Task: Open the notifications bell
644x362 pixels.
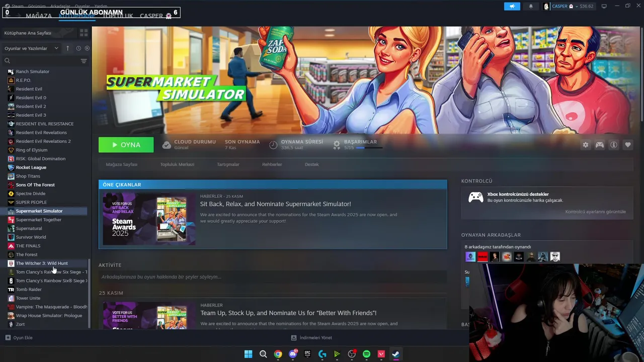Action: pos(531,7)
